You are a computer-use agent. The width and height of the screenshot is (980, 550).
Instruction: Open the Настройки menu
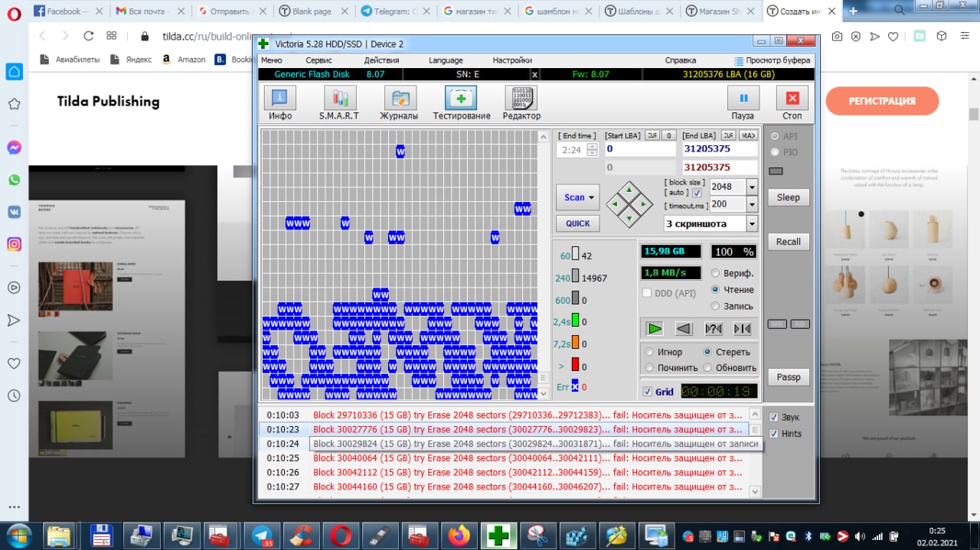tap(512, 60)
